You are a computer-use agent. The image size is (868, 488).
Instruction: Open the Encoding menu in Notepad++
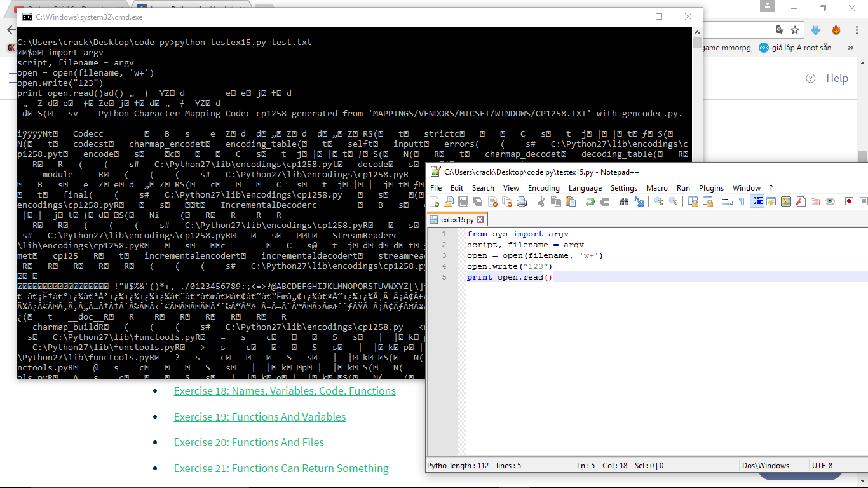543,188
